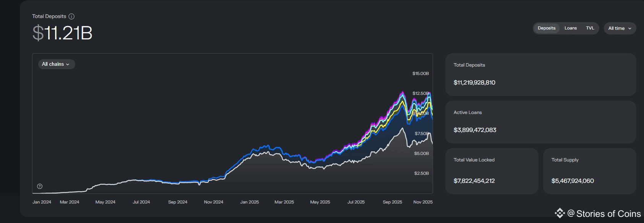Open the All time range dropdown
The width and height of the screenshot is (644, 223).
click(620, 28)
